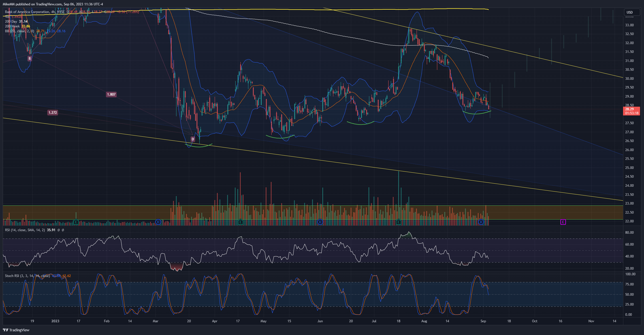Click the 26.00 price axis label

coord(629,150)
